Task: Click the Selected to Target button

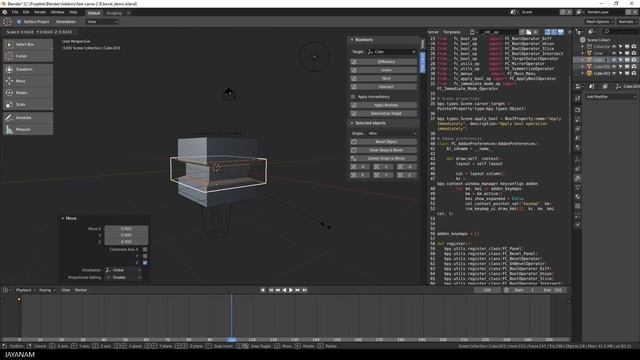Action: tap(384, 113)
